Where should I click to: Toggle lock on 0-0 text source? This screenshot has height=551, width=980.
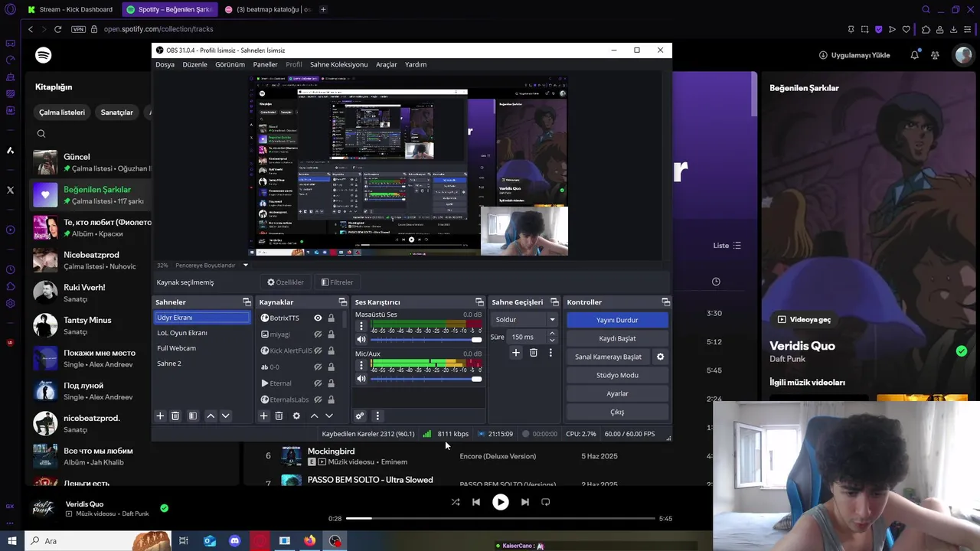coord(331,367)
